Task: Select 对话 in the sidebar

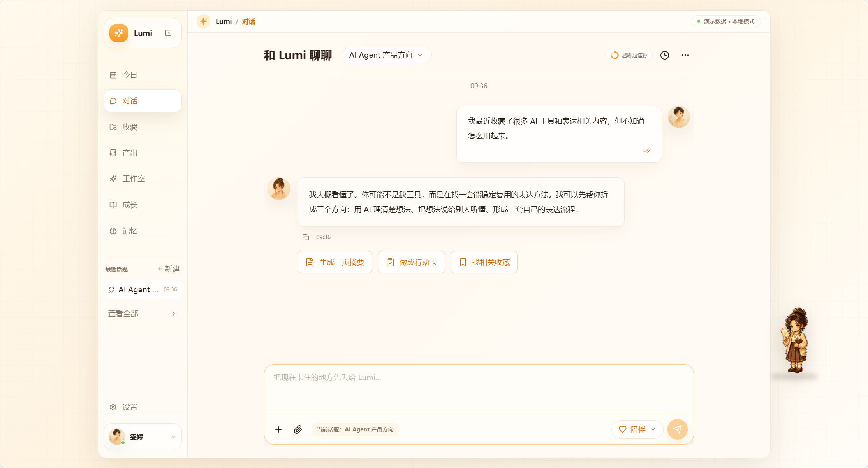Action: point(143,101)
